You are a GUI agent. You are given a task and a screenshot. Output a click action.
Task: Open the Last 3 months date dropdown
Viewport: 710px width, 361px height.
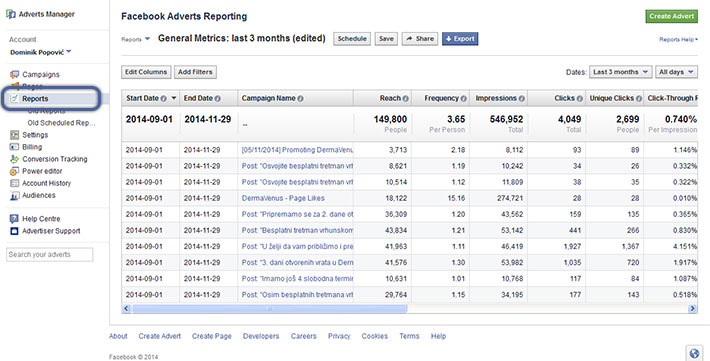[x=620, y=72]
